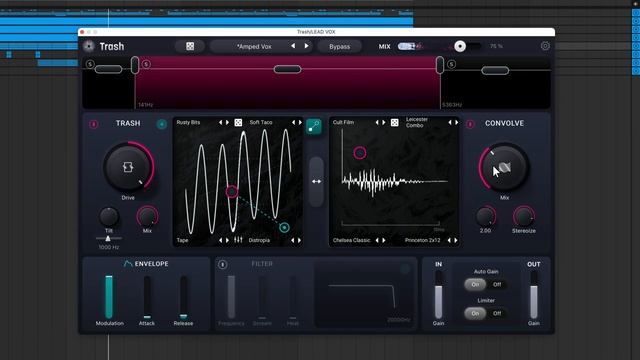This screenshot has width=640, height=360.
Task: Select the teal modulation puck in the Trash pad
Action: click(284, 227)
